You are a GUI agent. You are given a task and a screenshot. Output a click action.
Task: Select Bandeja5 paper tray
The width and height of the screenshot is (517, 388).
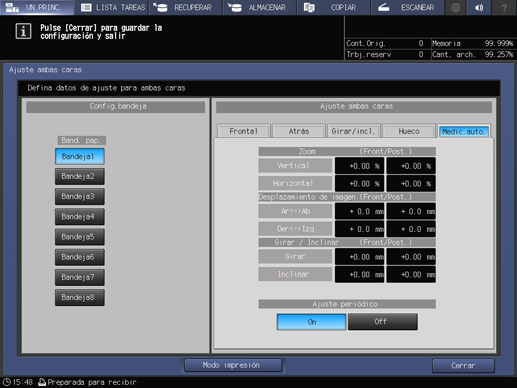[80, 237]
